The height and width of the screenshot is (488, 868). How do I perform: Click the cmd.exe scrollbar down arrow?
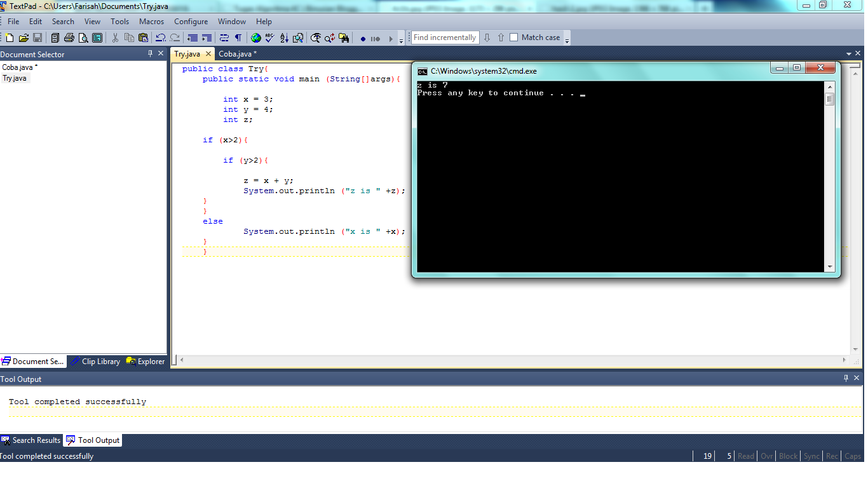(x=829, y=267)
